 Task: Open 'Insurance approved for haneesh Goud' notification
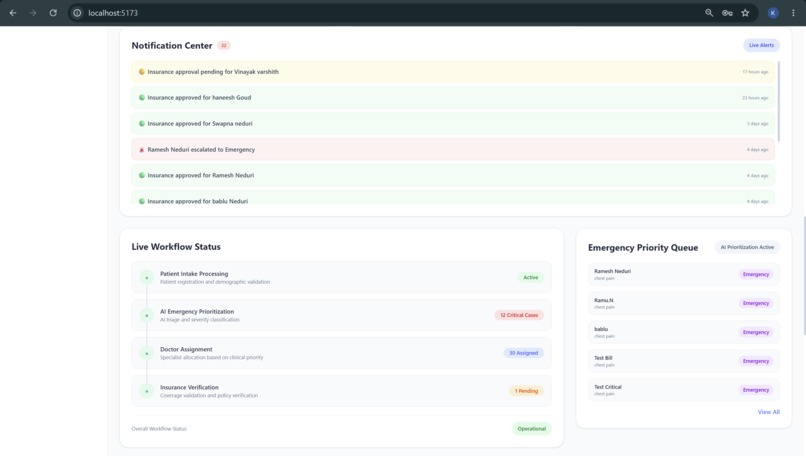click(453, 98)
